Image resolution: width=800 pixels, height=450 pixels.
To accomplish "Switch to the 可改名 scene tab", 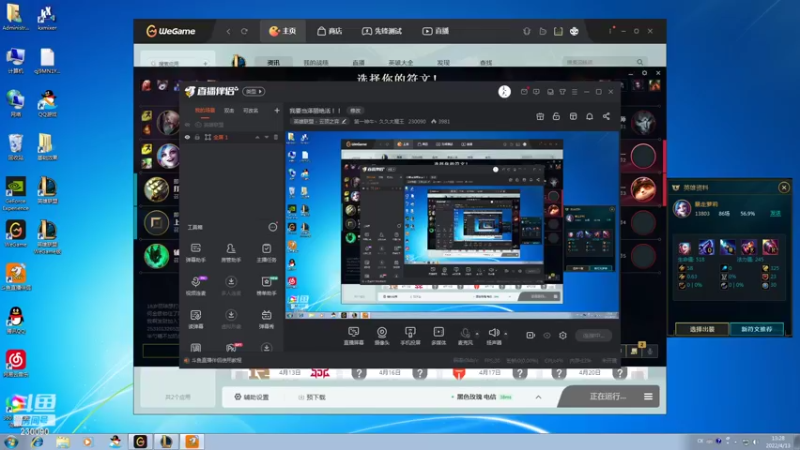I will tap(251, 110).
